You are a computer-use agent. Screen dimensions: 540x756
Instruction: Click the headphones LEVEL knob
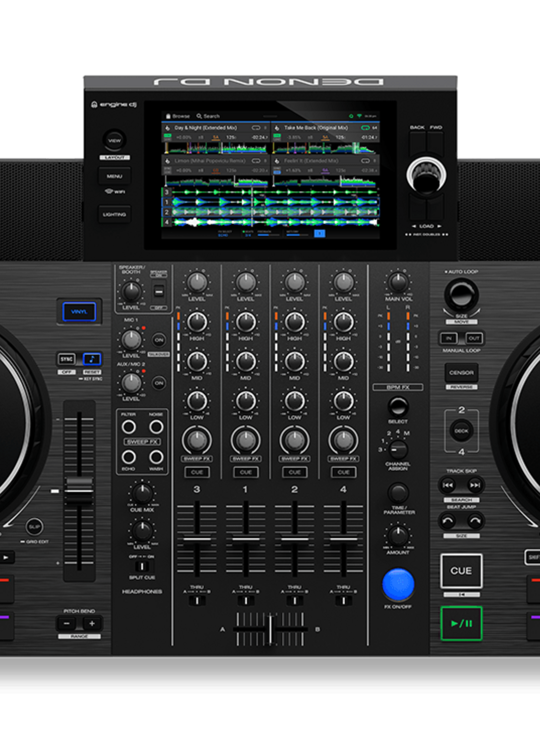142,531
